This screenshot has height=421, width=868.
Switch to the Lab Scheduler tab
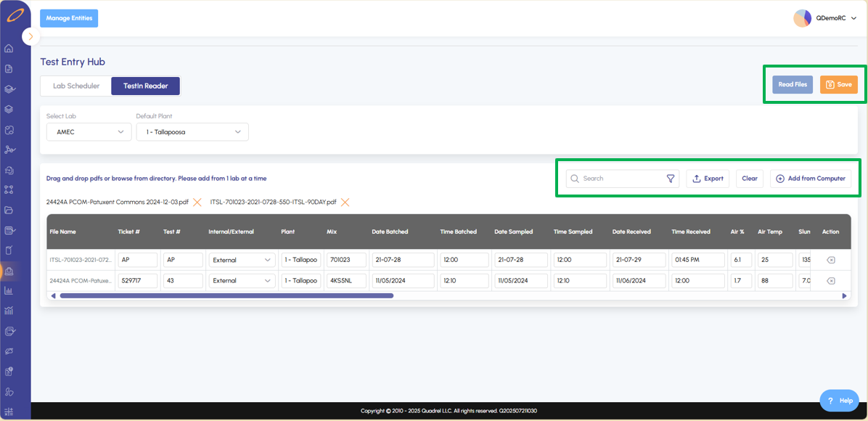(76, 86)
